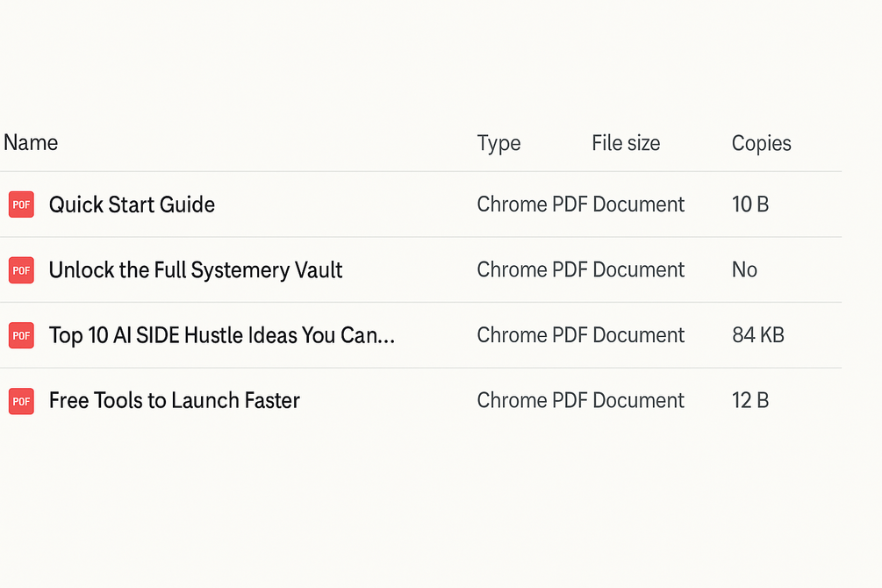
Task: Select the PDF icon for Unlock the Full Systemery Vault
Action: (21, 270)
